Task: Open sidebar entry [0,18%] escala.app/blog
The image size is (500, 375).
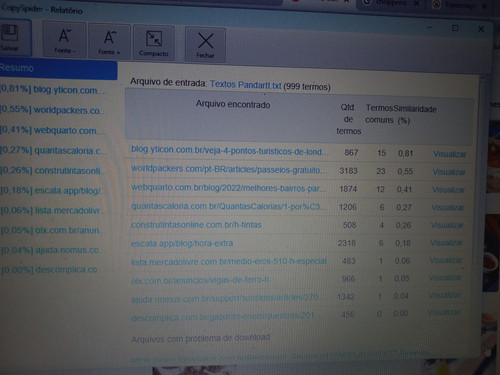Action: pyautogui.click(x=53, y=190)
